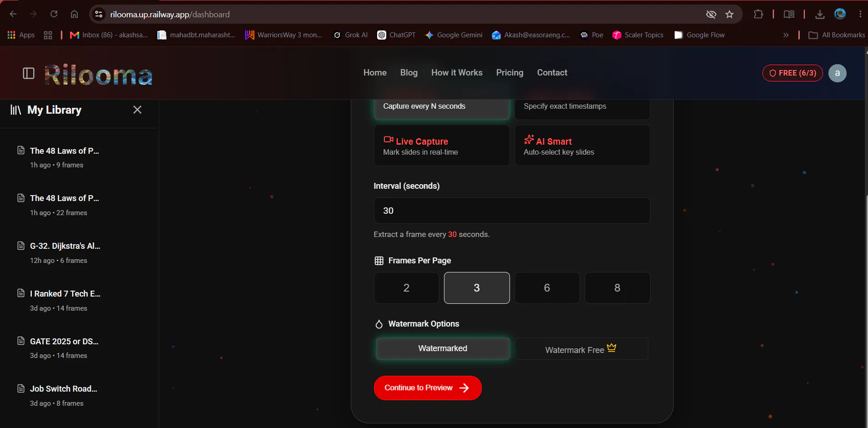The height and width of the screenshot is (428, 868).
Task: Open the Google Gemini bookmark
Action: tap(454, 35)
